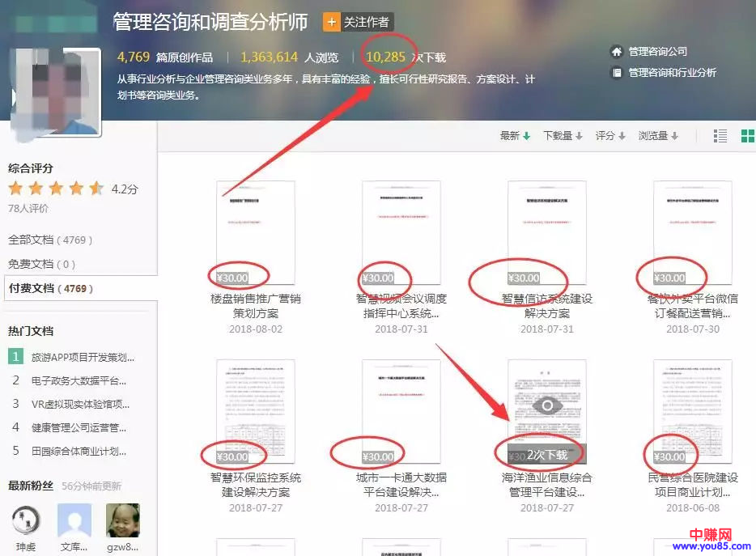
Task: Open the 珅虔 fan avatar
Action: pos(26,520)
